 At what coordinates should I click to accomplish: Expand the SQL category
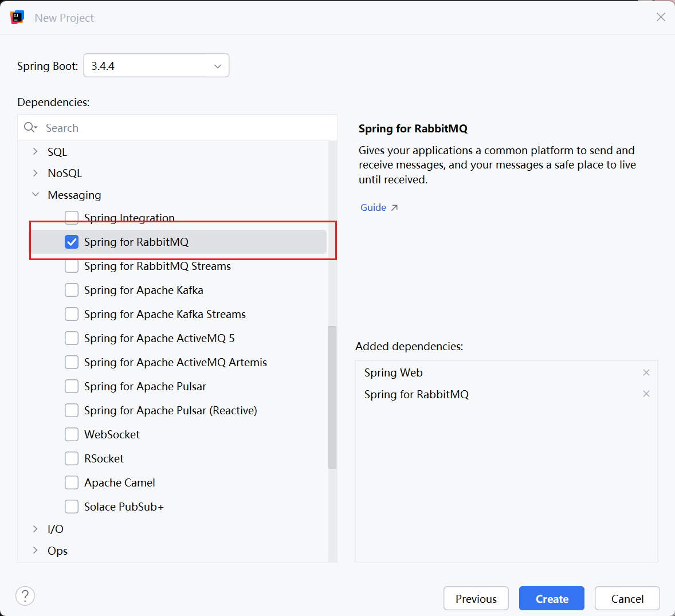(x=36, y=151)
